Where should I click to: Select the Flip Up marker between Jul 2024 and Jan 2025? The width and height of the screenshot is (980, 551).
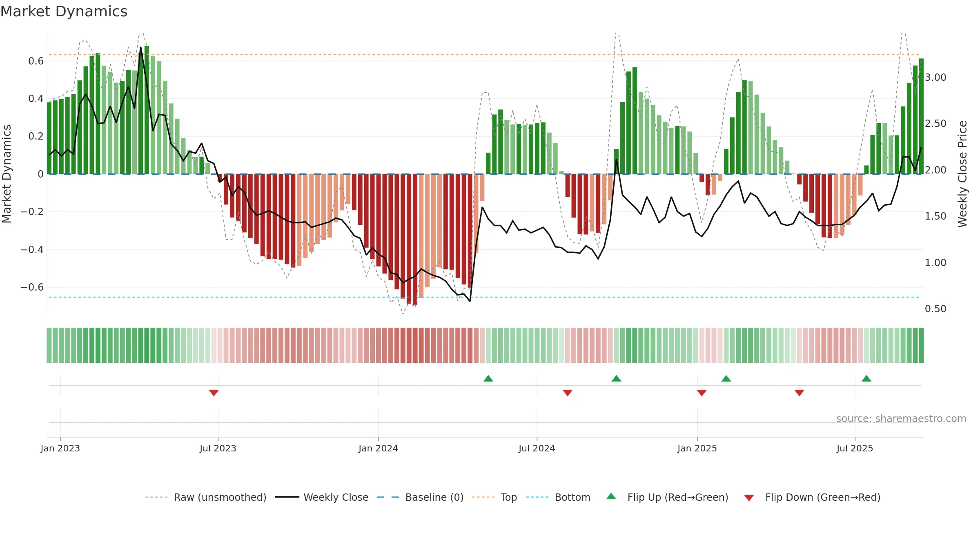coord(617,378)
